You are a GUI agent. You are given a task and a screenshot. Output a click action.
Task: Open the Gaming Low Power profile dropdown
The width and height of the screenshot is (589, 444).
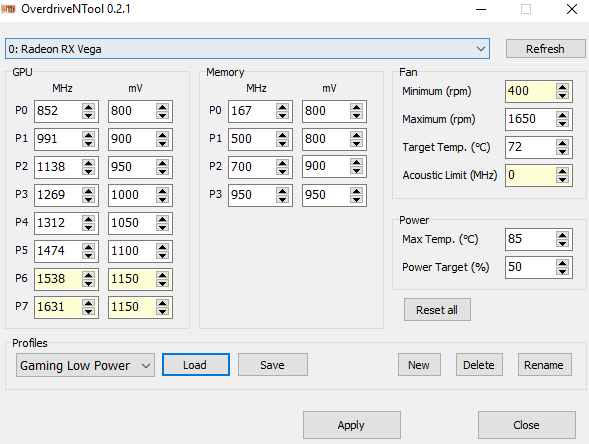coord(85,365)
